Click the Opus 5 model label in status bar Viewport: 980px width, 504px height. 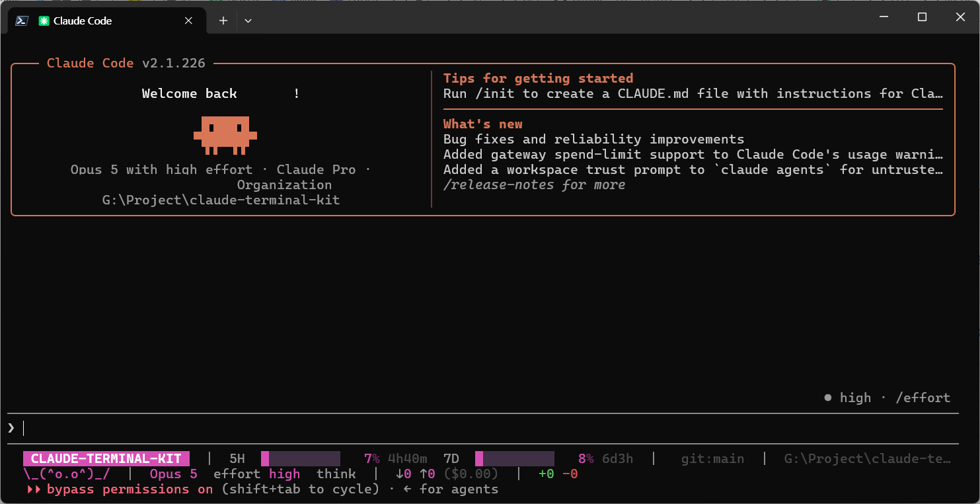pyautogui.click(x=174, y=474)
